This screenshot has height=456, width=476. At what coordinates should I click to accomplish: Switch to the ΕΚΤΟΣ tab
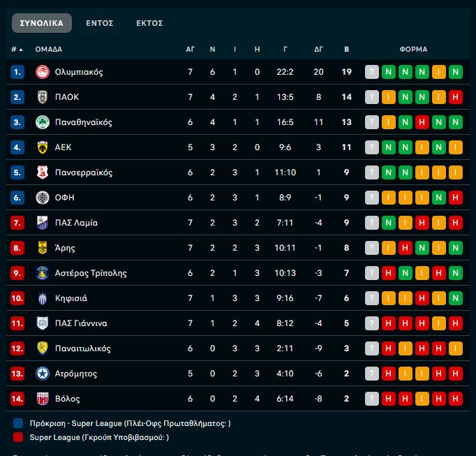(x=149, y=23)
